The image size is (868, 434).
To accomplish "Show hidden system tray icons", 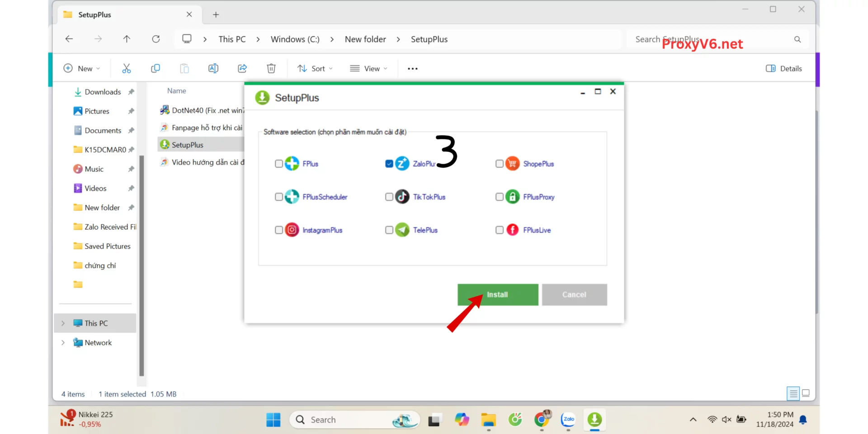I will click(693, 420).
